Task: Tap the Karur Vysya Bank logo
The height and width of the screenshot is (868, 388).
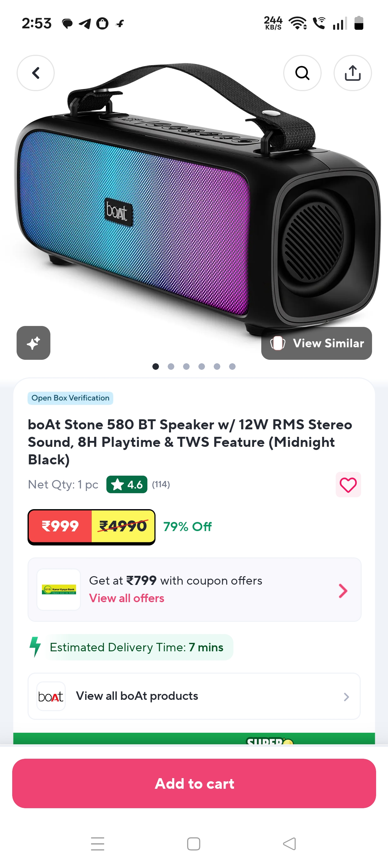Action: click(59, 589)
